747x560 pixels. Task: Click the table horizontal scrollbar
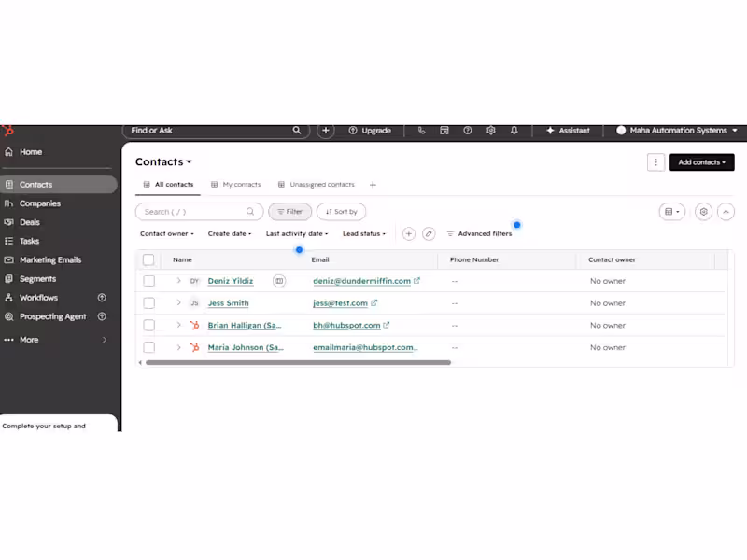click(x=298, y=362)
